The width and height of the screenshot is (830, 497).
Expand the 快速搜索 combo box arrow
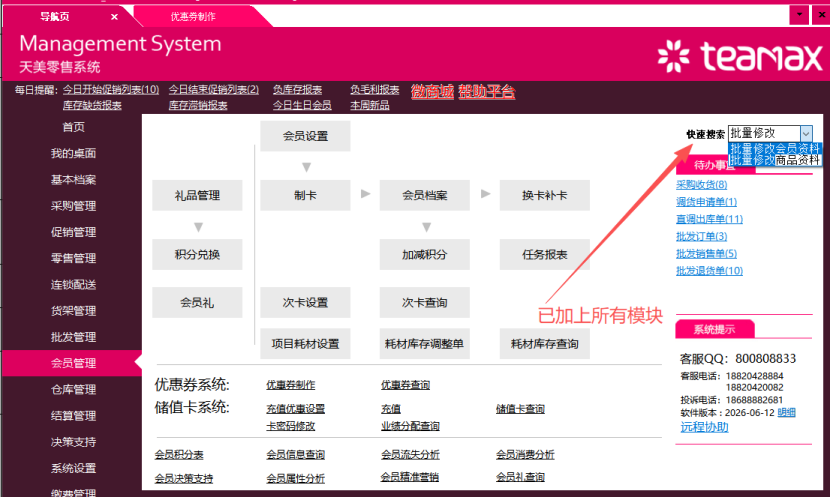[806, 133]
